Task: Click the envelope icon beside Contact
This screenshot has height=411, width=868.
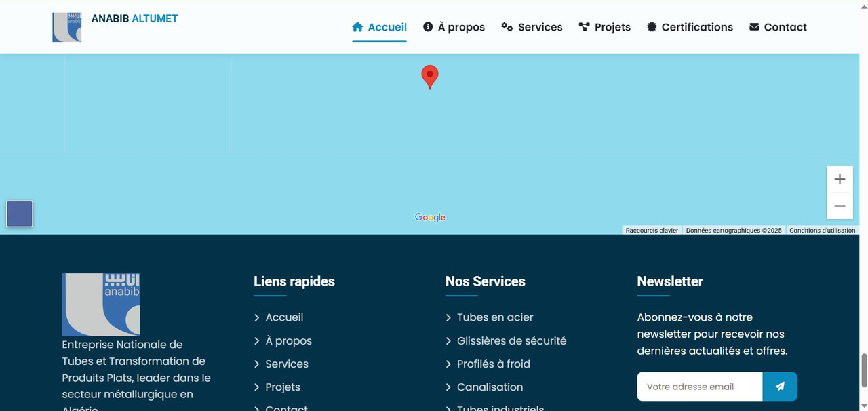Action: coord(754,27)
